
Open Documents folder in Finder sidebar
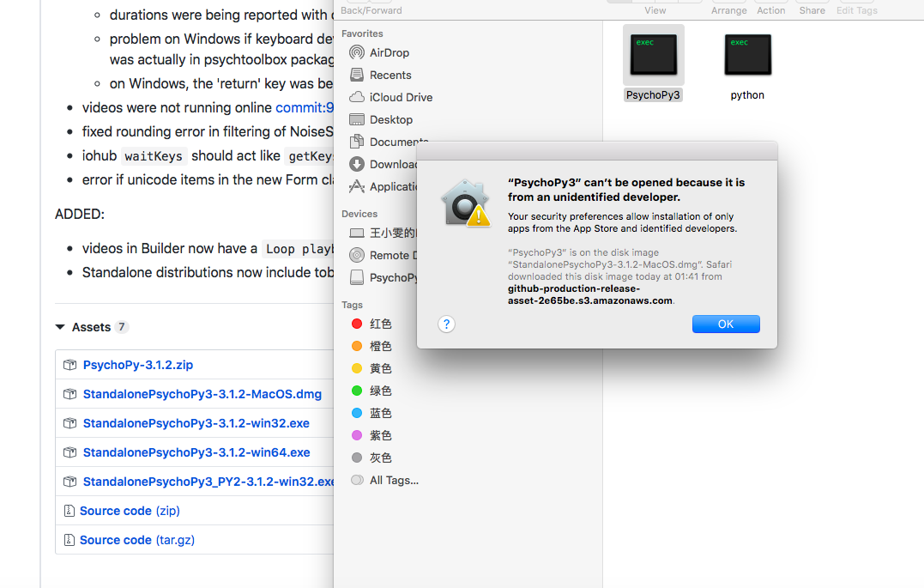(389, 142)
